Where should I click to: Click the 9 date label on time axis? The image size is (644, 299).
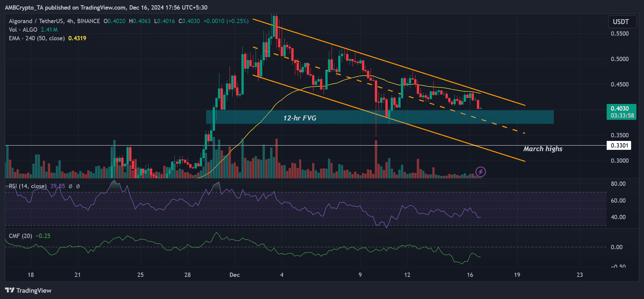[x=360, y=275]
